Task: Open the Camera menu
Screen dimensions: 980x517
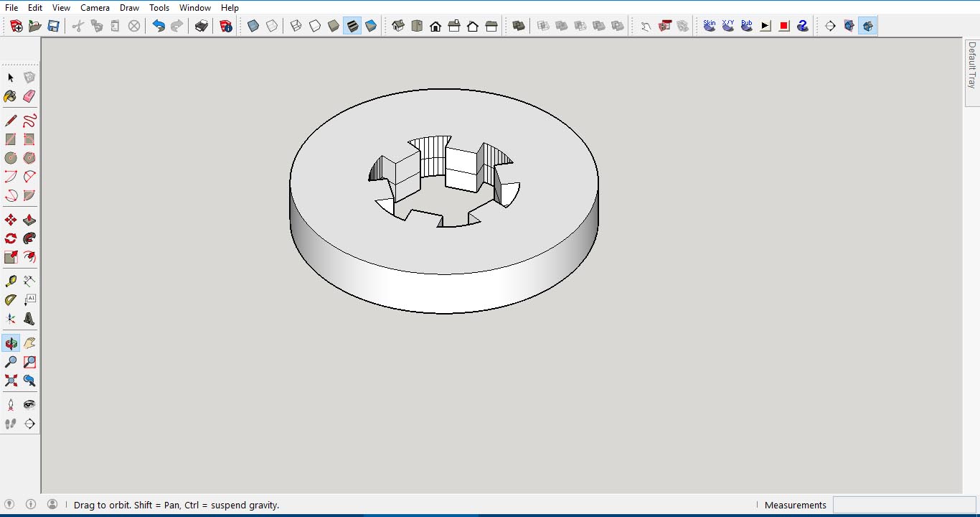Action: tap(95, 7)
